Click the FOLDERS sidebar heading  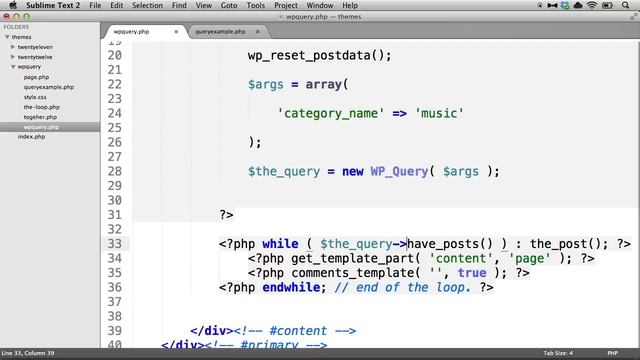tap(16, 27)
